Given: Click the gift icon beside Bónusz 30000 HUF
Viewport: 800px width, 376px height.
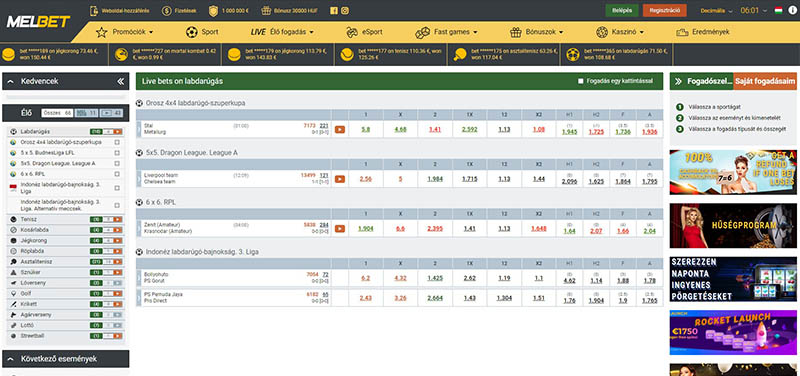Looking at the screenshot, I should point(266,11).
